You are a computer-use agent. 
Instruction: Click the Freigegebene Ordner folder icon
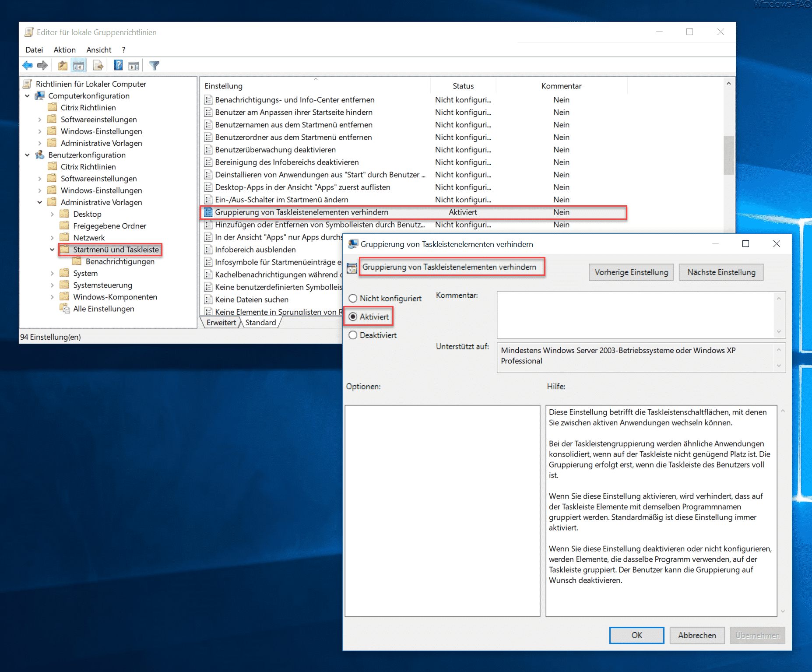(x=65, y=225)
